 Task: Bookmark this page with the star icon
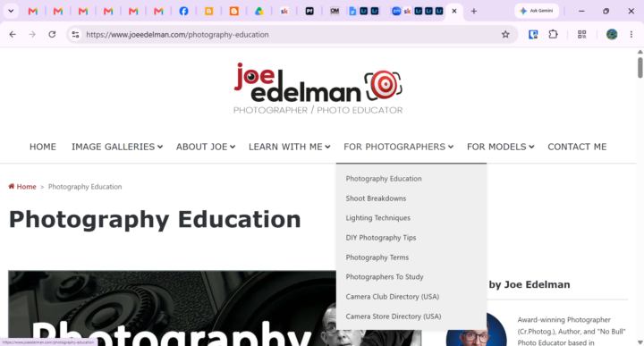pos(505,35)
